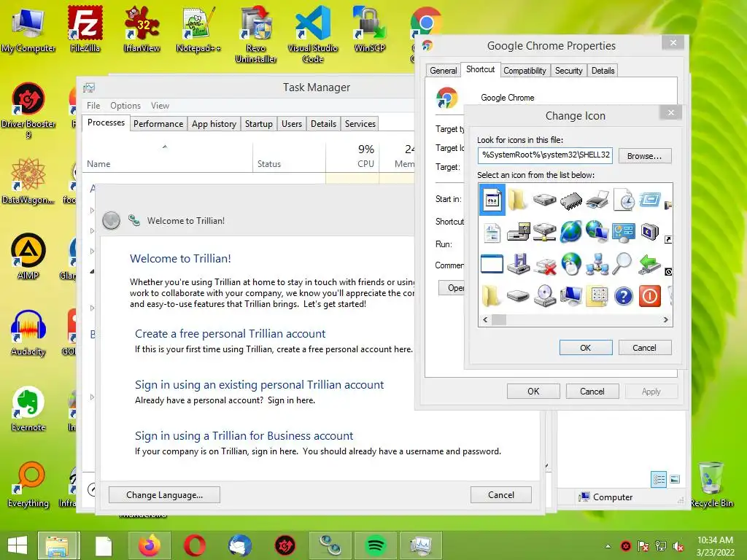The image size is (747, 560).
Task: Open the Audacity desktop shortcut
Action: point(28,333)
